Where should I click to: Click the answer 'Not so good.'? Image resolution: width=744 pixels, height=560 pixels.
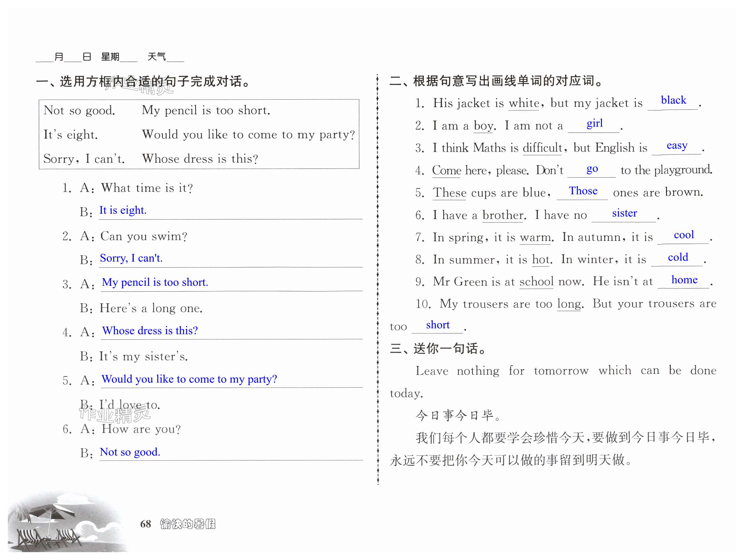click(130, 452)
